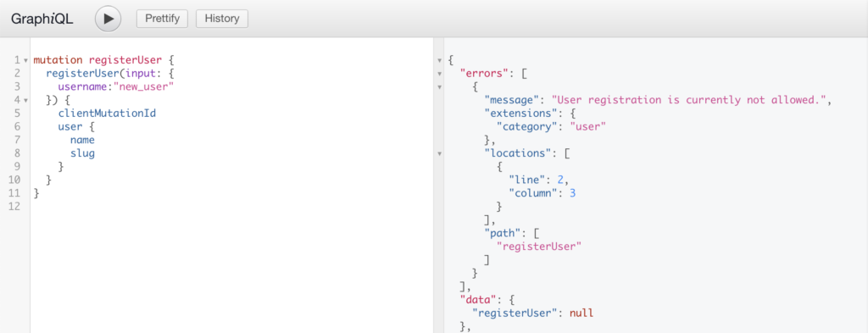Click the null value of registerUser data

click(x=581, y=313)
